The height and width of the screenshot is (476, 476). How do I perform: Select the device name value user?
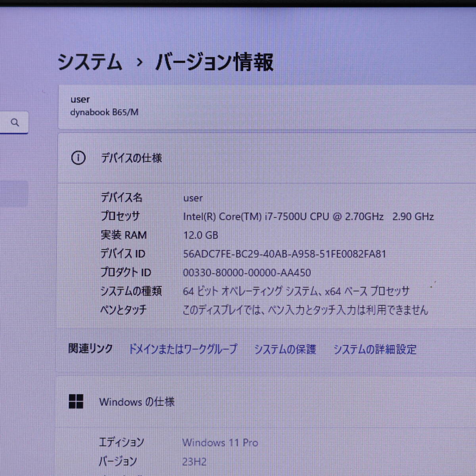point(193,198)
